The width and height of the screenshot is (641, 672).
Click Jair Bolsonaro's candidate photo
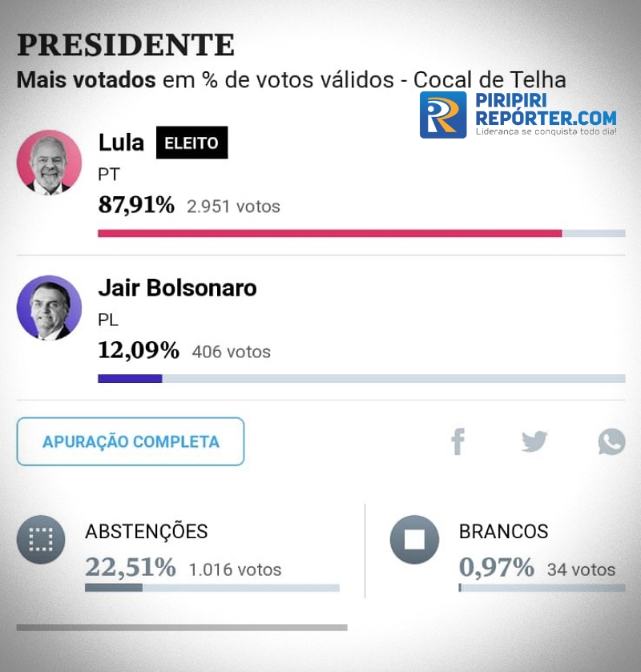click(49, 308)
